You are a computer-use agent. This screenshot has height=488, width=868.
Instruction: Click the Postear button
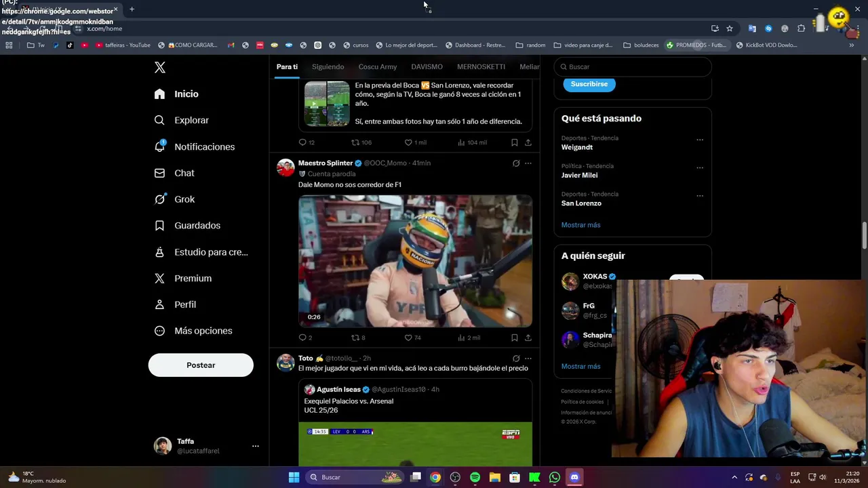tap(201, 365)
